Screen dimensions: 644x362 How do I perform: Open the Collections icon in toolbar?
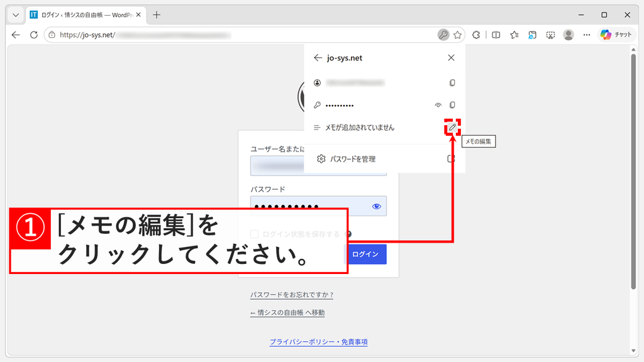532,35
